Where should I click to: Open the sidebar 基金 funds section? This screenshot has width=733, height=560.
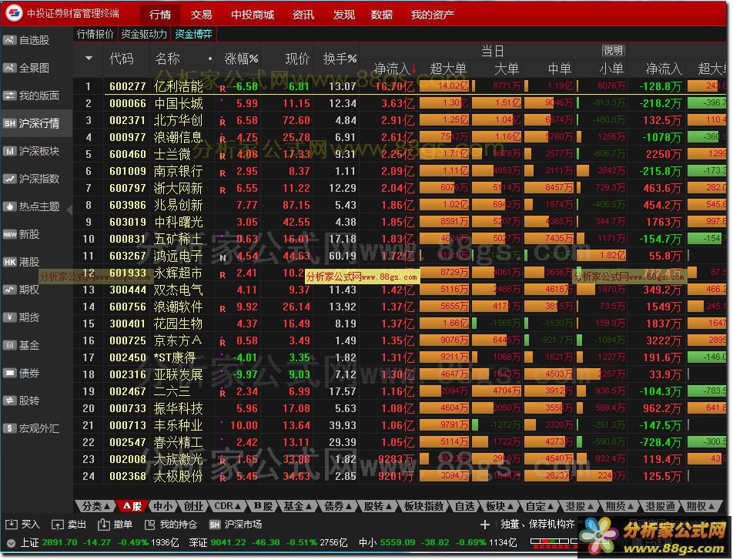point(22,345)
